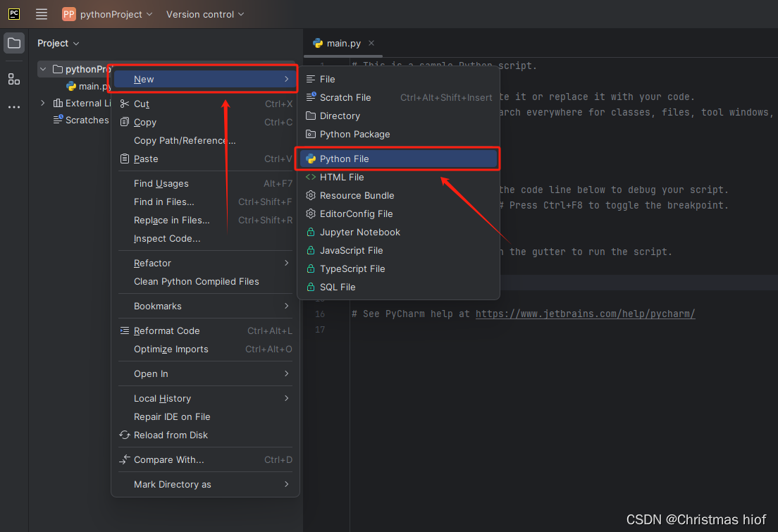Image resolution: width=778 pixels, height=532 pixels.
Task: Open the More tool windows ellipsis
Action: [x=14, y=107]
